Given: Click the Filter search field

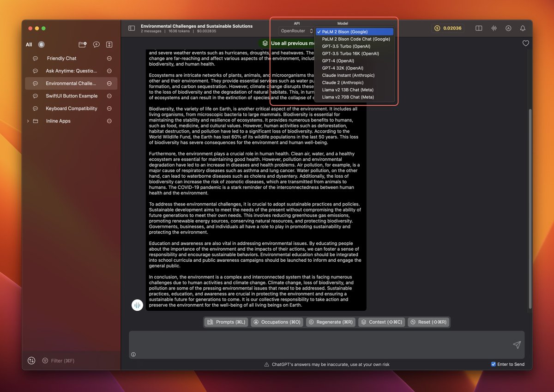Looking at the screenshot, I should pos(62,361).
